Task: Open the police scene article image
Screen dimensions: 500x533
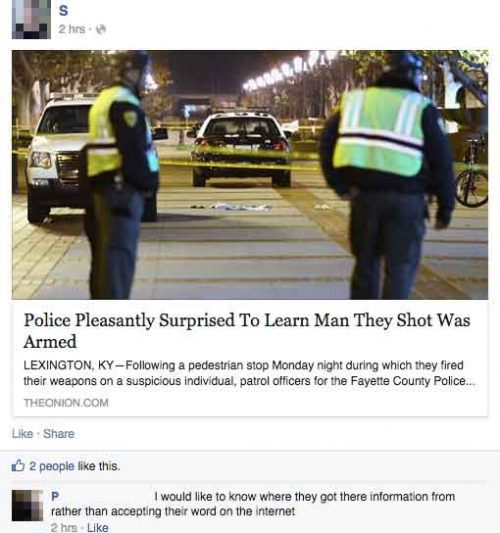Action: pos(250,175)
